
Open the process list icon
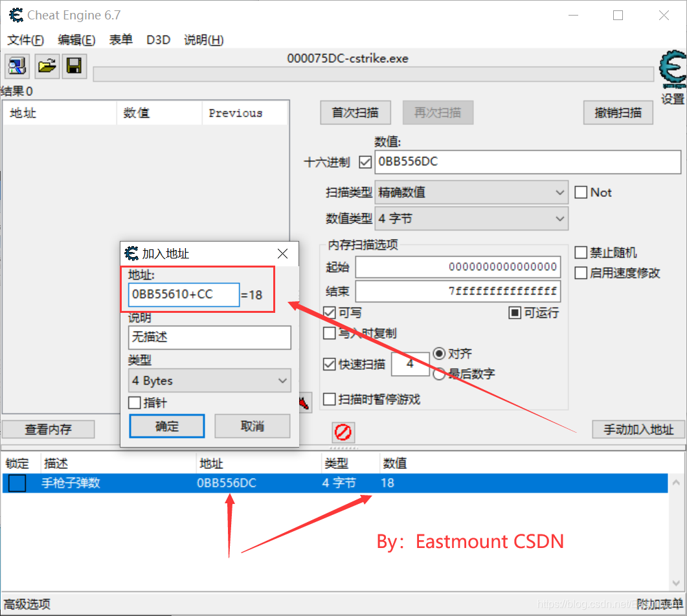(17, 67)
